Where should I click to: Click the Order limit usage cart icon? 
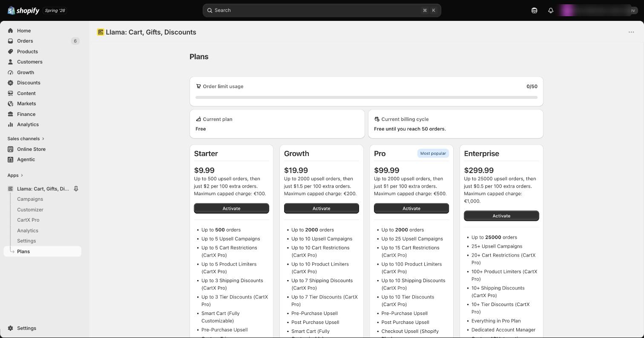point(198,86)
